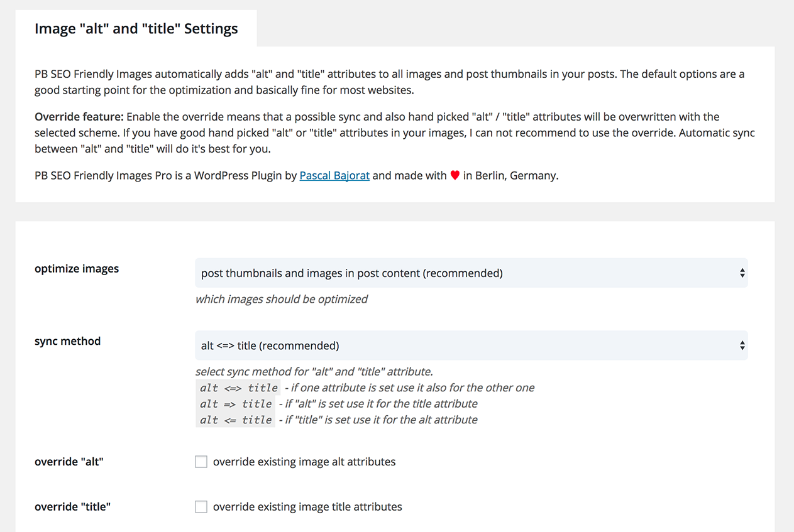Open the Pascal Bajorat link

click(x=334, y=176)
